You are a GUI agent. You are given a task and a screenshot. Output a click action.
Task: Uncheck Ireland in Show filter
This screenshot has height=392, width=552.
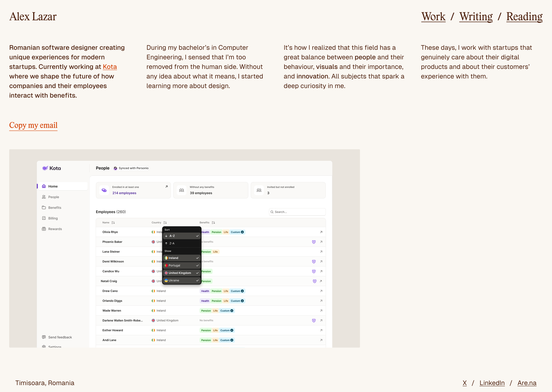point(182,258)
